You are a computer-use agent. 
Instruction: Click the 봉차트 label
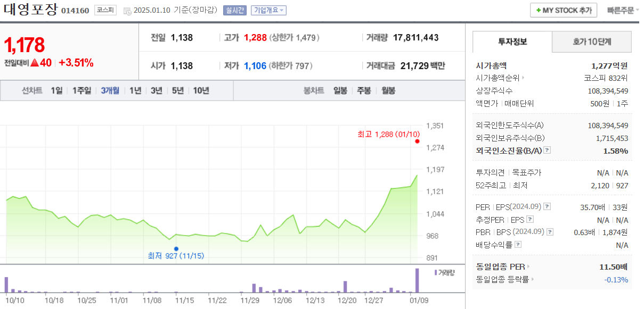click(314, 90)
